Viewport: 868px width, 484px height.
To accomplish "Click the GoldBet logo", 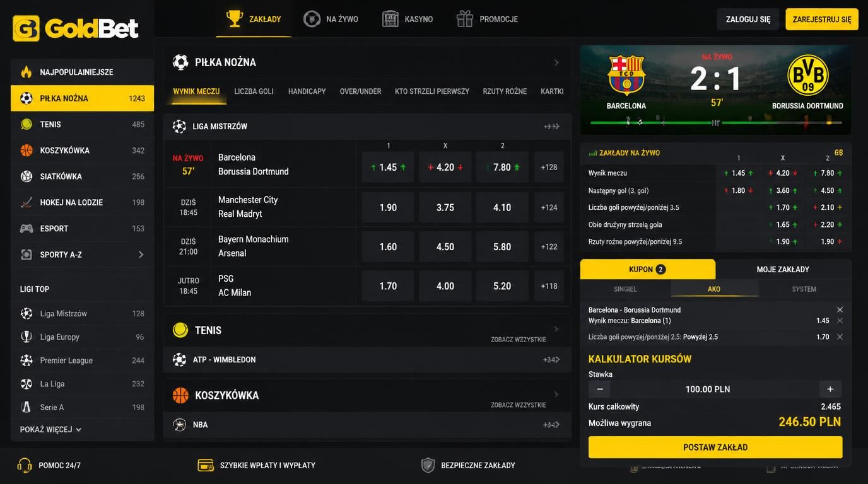I will click(76, 28).
